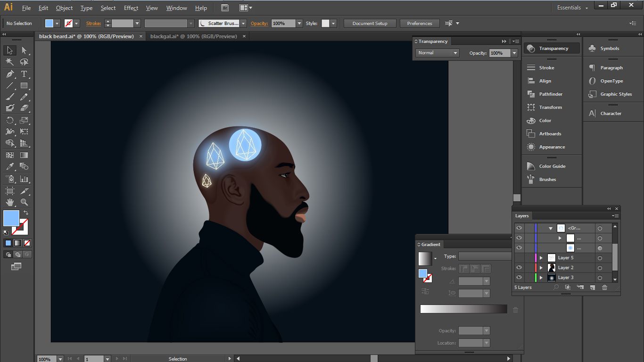This screenshot has width=644, height=362.
Task: Select the Zoom tool
Action: click(24, 202)
